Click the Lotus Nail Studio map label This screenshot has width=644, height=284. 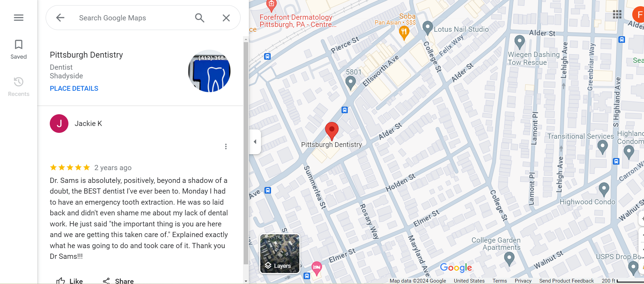pyautogui.click(x=461, y=29)
